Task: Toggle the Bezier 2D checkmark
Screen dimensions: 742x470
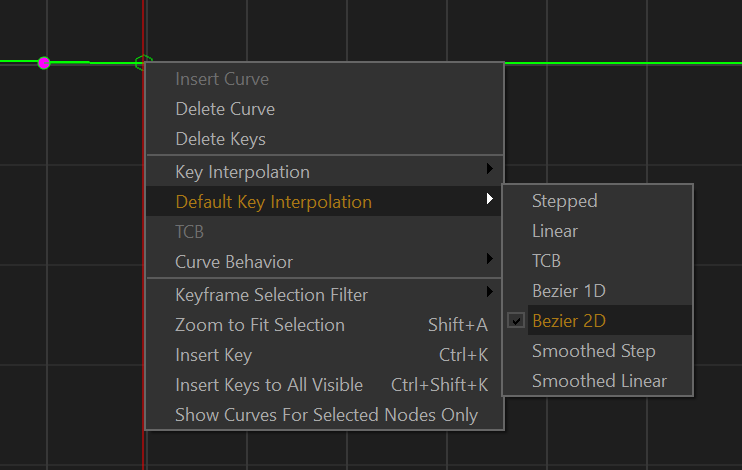Action: click(x=516, y=320)
